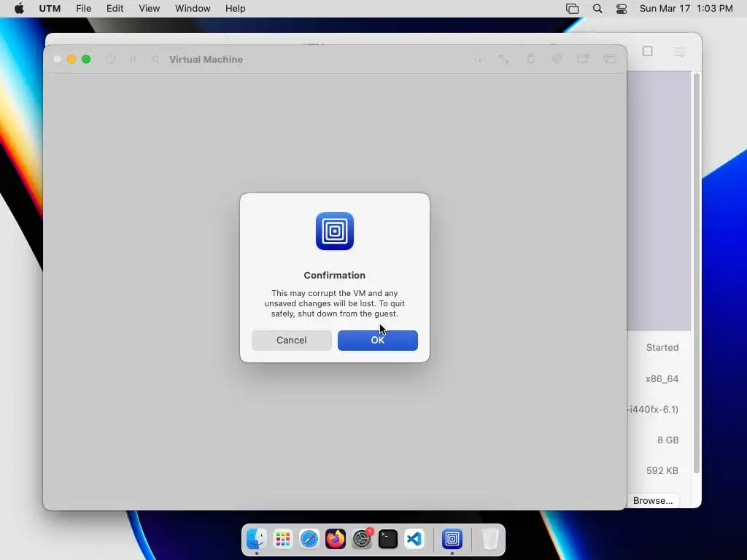Open the Apple menu
Screen dimensions: 747x560
tap(19, 9)
